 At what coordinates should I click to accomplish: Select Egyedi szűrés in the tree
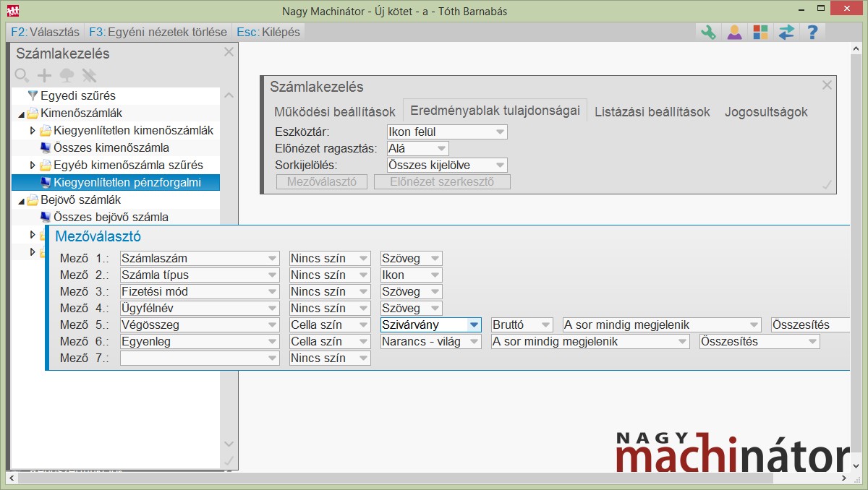pyautogui.click(x=78, y=95)
